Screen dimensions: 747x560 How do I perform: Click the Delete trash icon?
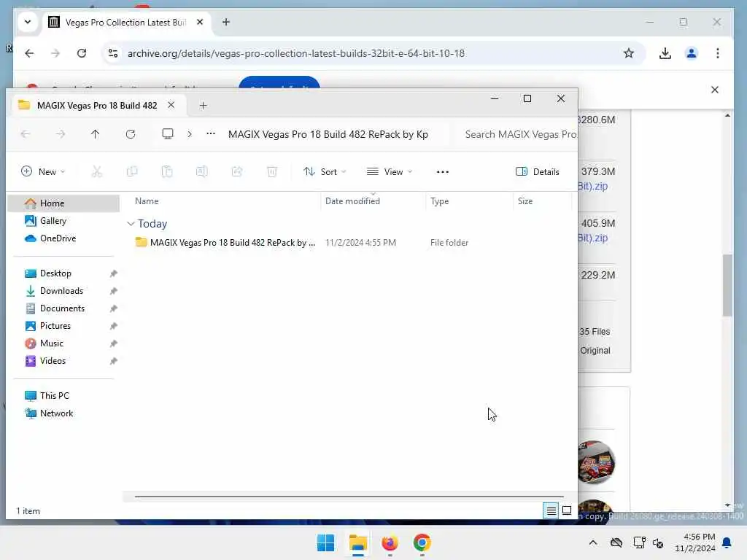271,171
